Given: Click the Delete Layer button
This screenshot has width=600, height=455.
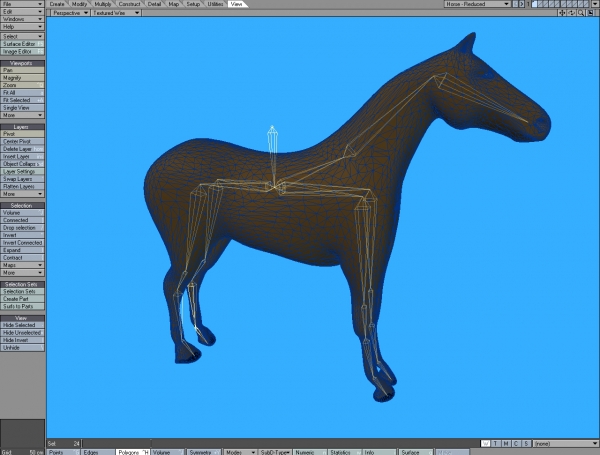Looking at the screenshot, I should [22, 149].
